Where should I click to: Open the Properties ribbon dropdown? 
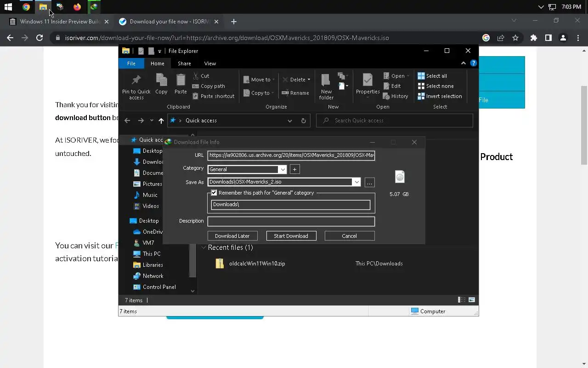coord(367,97)
